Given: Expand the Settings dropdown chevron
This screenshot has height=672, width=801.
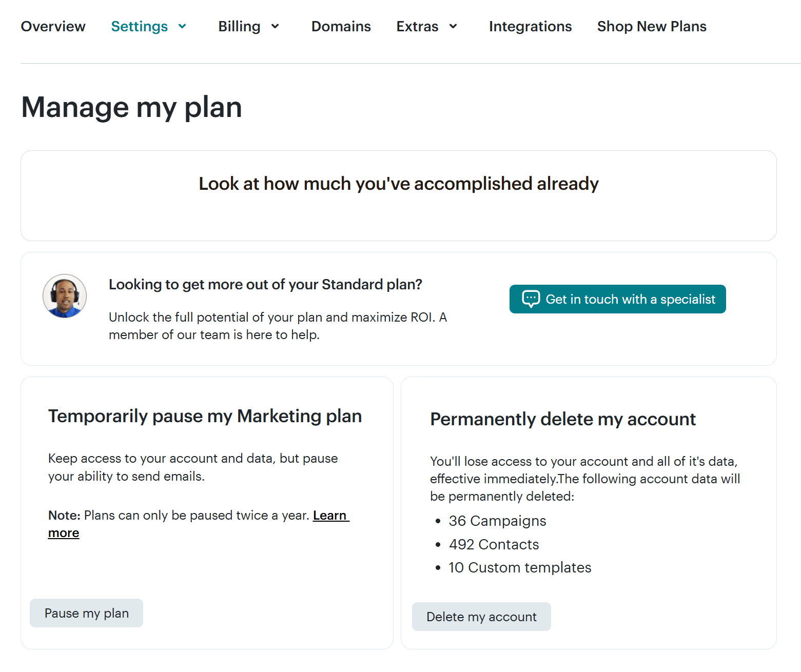Looking at the screenshot, I should (182, 27).
